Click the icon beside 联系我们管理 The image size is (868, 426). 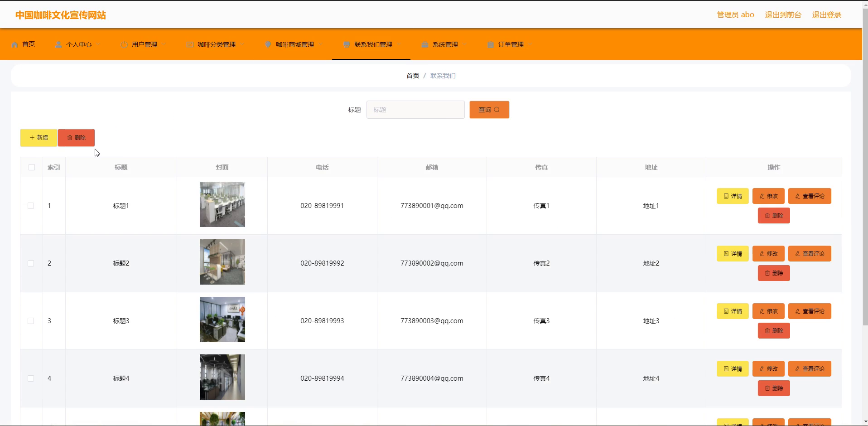[x=347, y=44]
